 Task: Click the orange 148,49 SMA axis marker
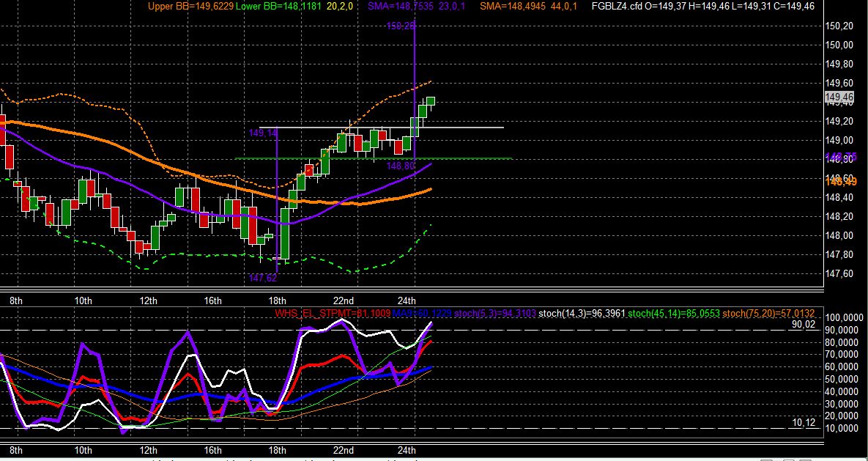click(x=841, y=182)
